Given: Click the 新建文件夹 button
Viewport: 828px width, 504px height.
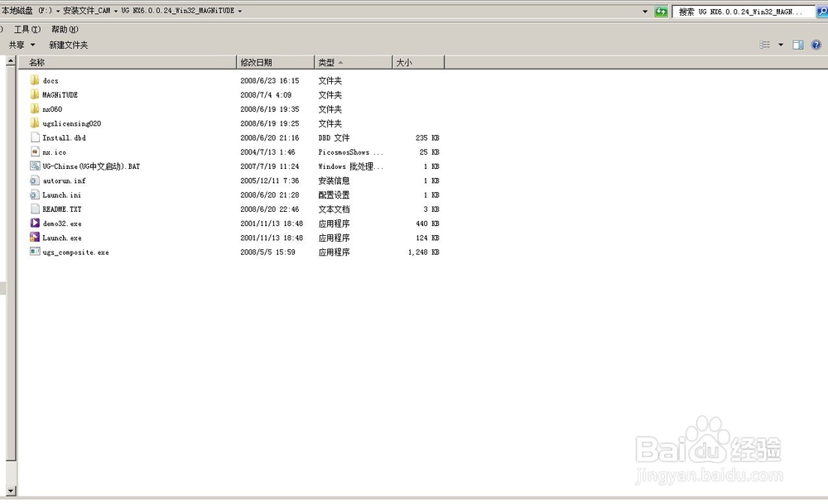Looking at the screenshot, I should point(68,45).
